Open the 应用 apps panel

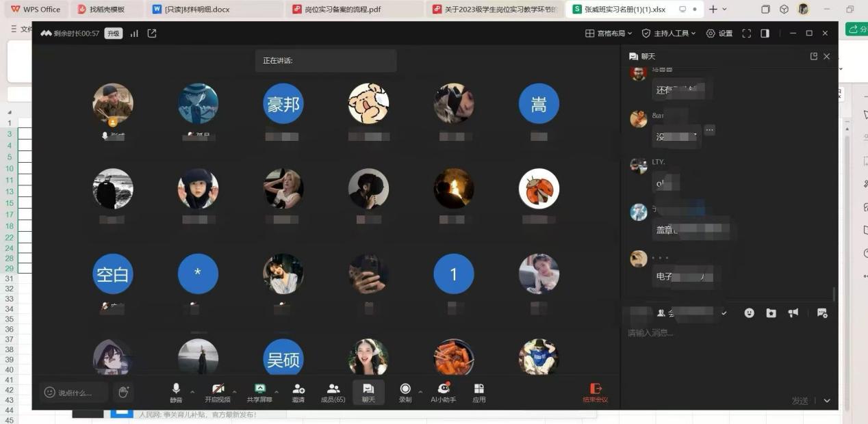[479, 392]
